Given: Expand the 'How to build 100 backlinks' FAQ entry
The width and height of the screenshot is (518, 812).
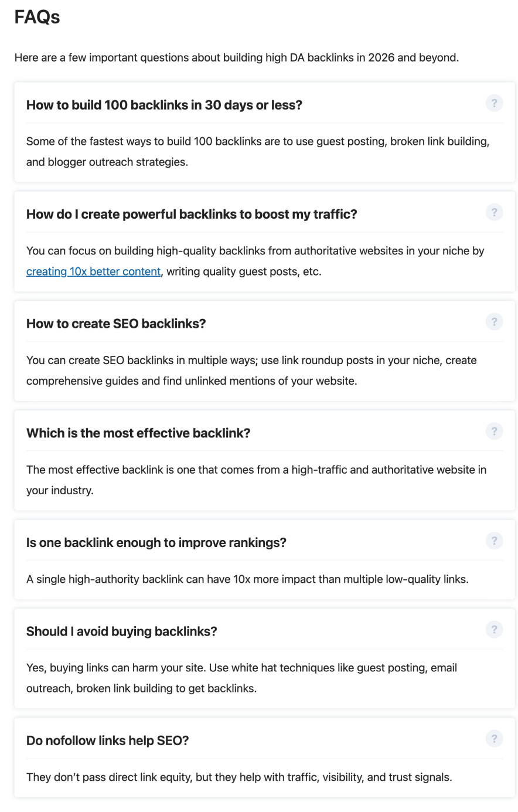Looking at the screenshot, I should pyautogui.click(x=164, y=104).
